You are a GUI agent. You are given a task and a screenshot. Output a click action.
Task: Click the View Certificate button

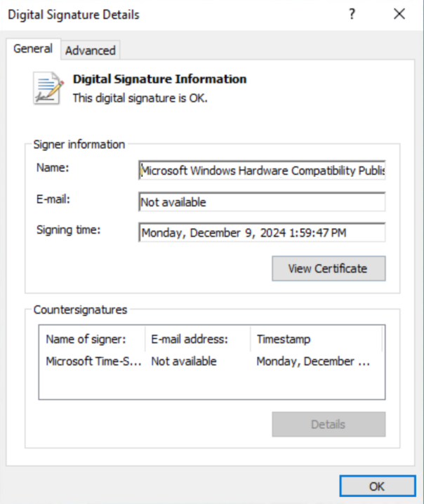[329, 268]
